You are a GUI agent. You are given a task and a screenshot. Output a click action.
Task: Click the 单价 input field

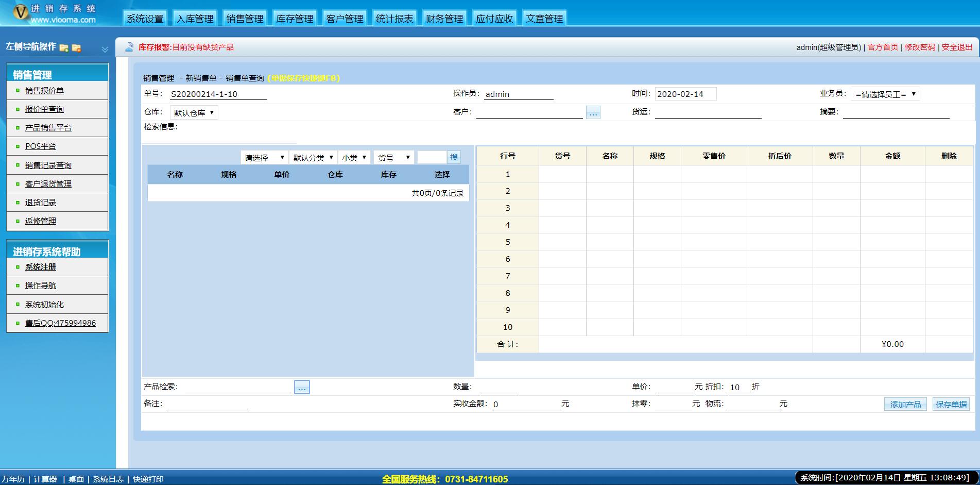pyautogui.click(x=676, y=387)
